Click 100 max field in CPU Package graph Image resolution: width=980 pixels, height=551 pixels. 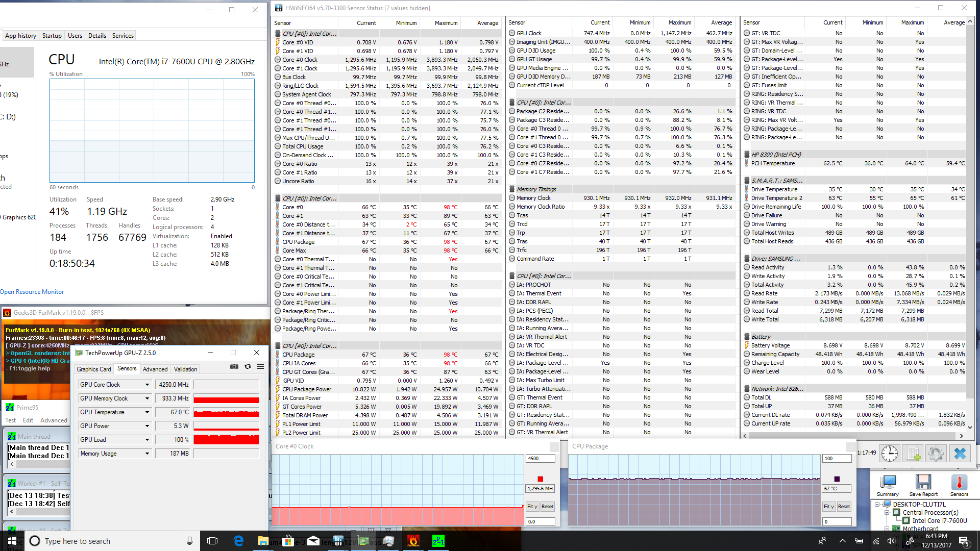837,459
